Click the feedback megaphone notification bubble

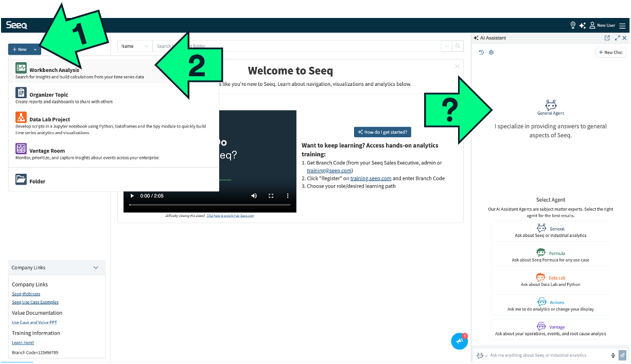point(459,341)
